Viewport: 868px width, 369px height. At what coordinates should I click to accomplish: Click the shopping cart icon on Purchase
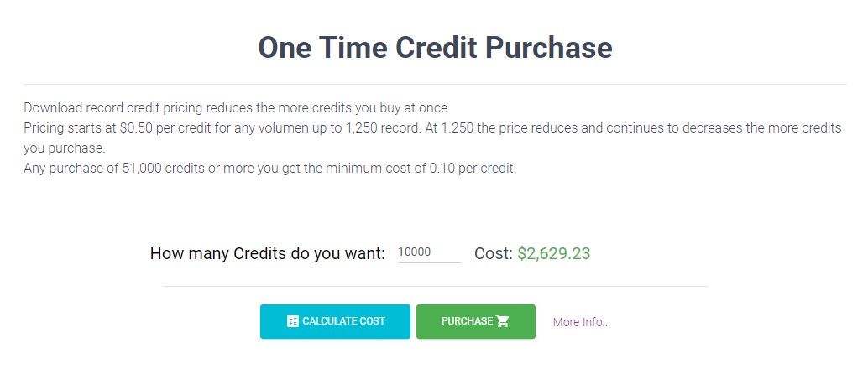pos(503,321)
